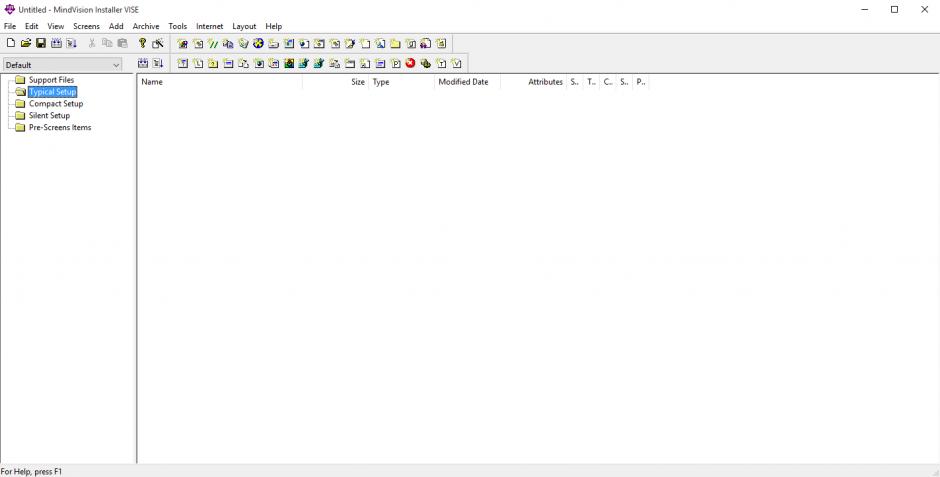Click the red circle X toolbar icon
The width and height of the screenshot is (940, 477).
click(x=411, y=63)
